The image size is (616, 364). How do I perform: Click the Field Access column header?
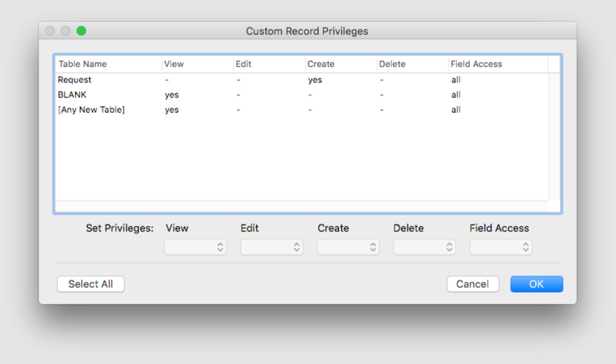(x=476, y=64)
